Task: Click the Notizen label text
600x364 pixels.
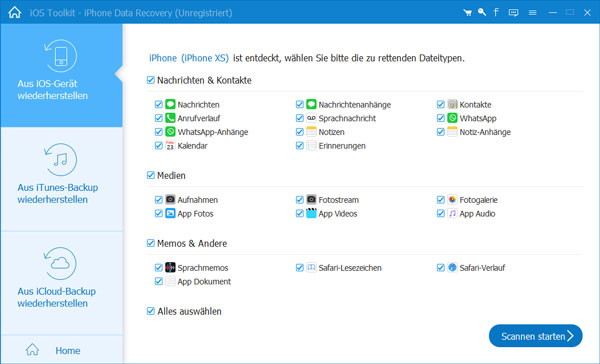Action: (x=331, y=132)
